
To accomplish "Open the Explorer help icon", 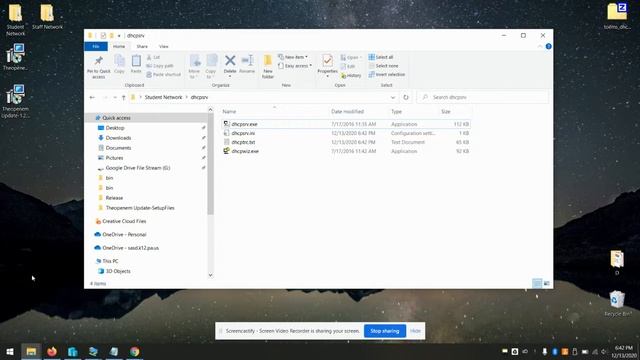I will tap(549, 47).
